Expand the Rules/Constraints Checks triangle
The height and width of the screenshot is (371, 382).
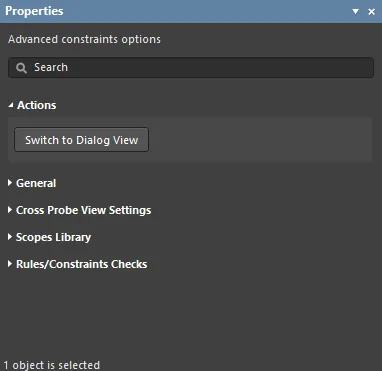click(x=10, y=264)
